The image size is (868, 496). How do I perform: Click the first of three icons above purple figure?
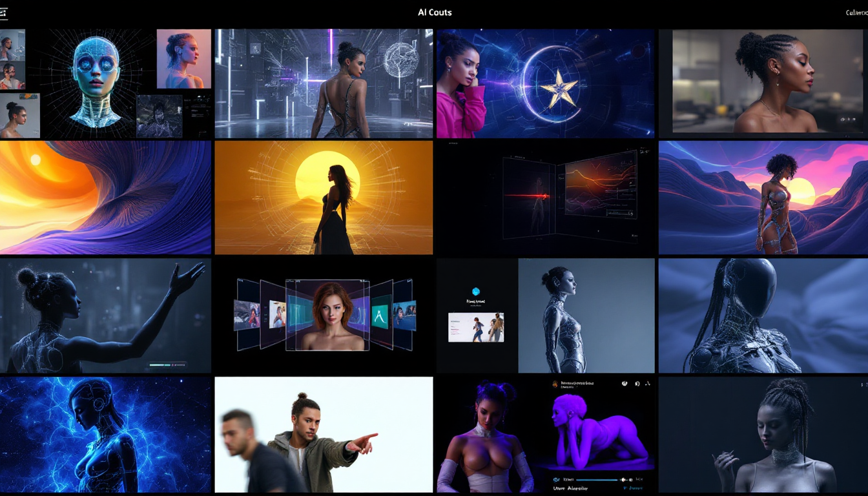pyautogui.click(x=624, y=384)
